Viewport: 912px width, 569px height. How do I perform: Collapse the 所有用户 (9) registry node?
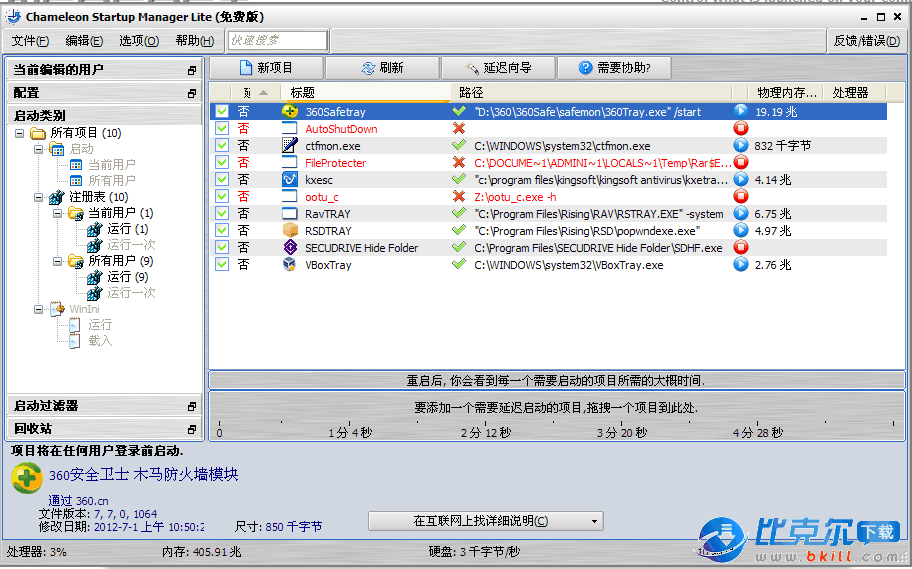pyautogui.click(x=58, y=261)
